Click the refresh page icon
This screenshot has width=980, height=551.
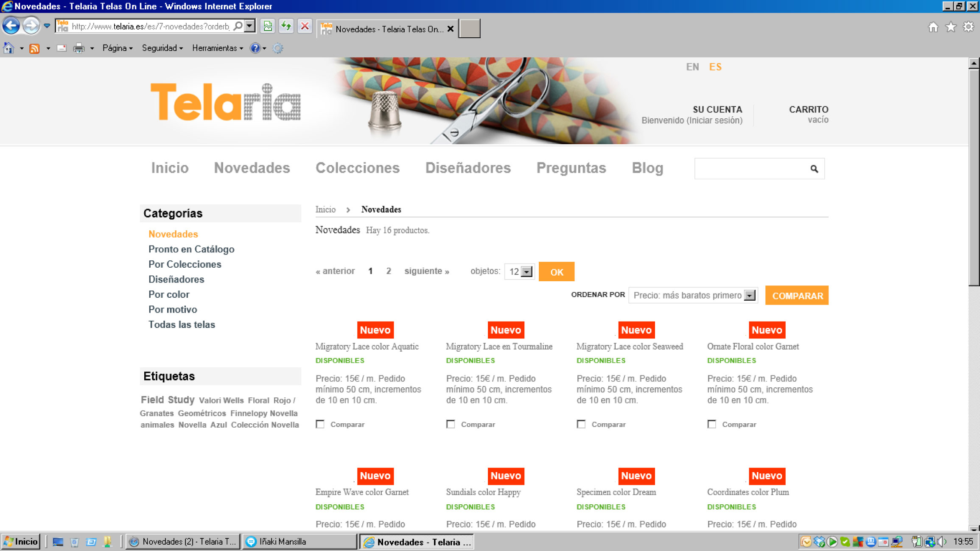(286, 26)
